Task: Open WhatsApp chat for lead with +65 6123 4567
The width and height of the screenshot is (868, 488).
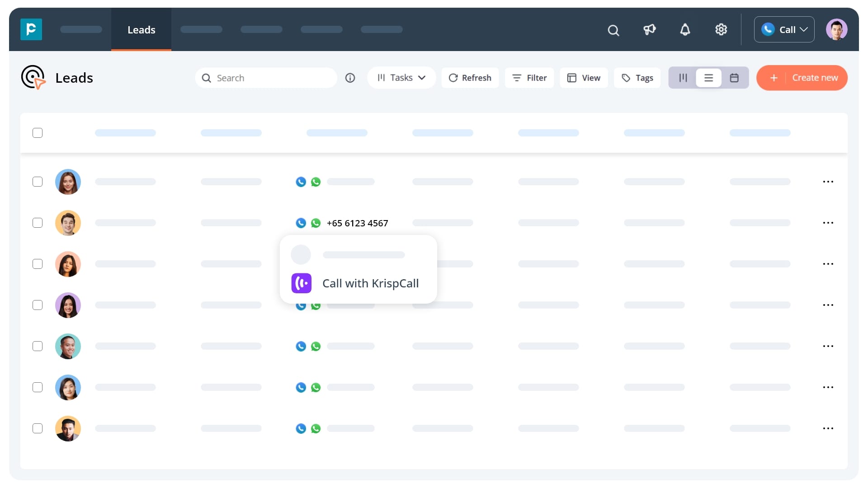Action: click(316, 223)
